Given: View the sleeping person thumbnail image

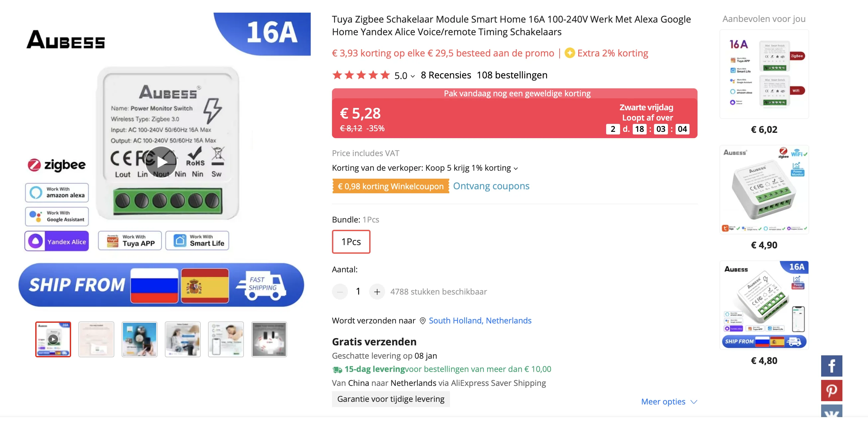Looking at the screenshot, I should click(x=226, y=339).
